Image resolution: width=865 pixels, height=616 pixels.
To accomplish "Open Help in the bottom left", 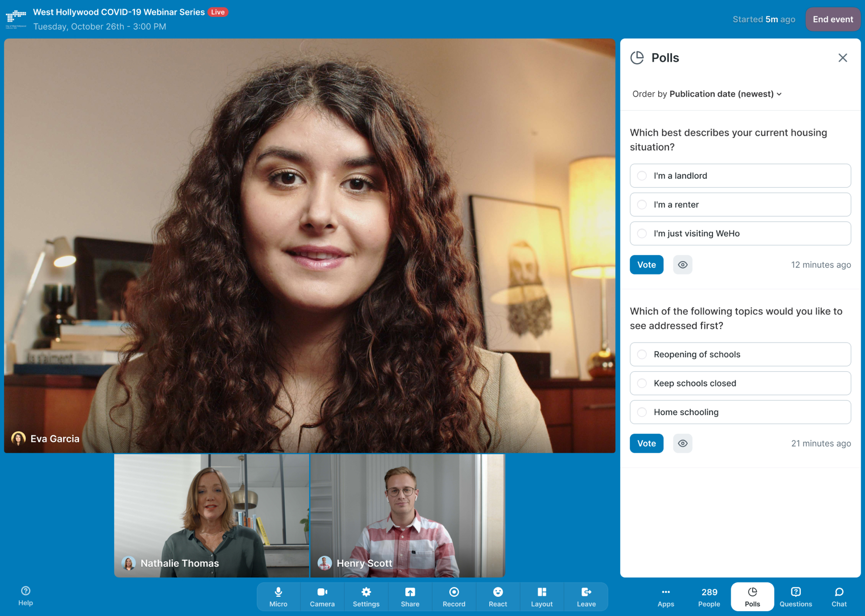I will 26,596.
